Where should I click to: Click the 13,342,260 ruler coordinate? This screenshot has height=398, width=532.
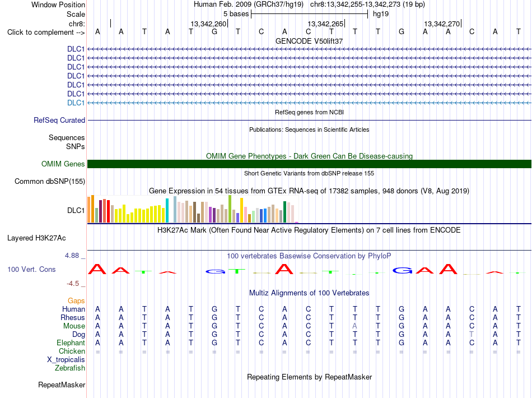tap(208, 24)
